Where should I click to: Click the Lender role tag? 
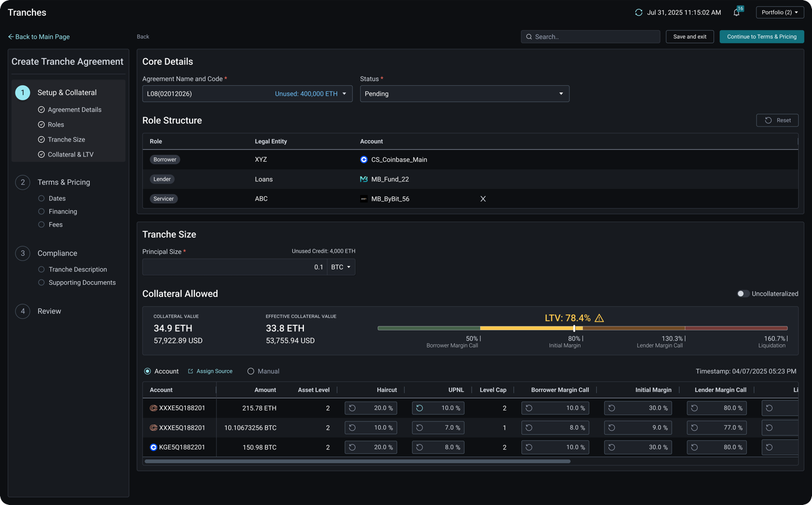pyautogui.click(x=162, y=179)
